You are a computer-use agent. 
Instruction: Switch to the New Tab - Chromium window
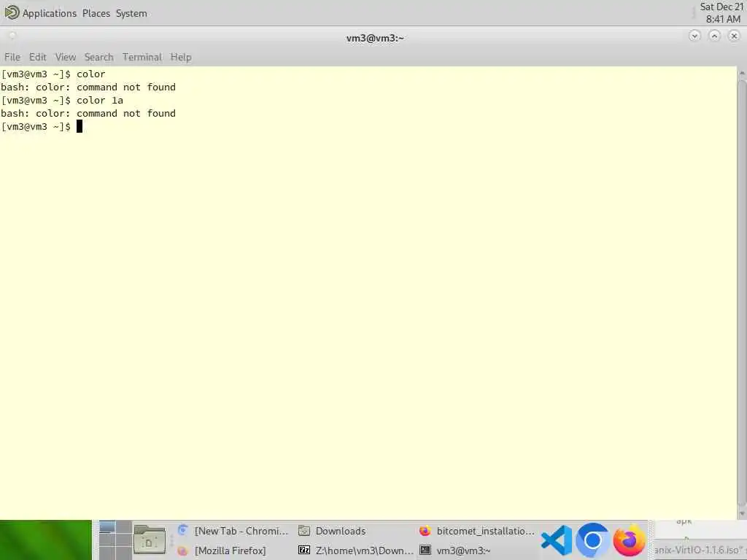point(233,531)
